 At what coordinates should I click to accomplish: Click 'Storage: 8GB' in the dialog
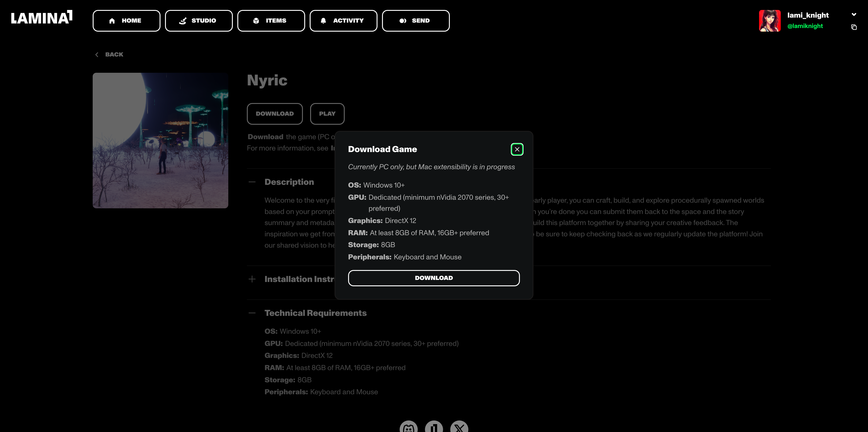371,245
